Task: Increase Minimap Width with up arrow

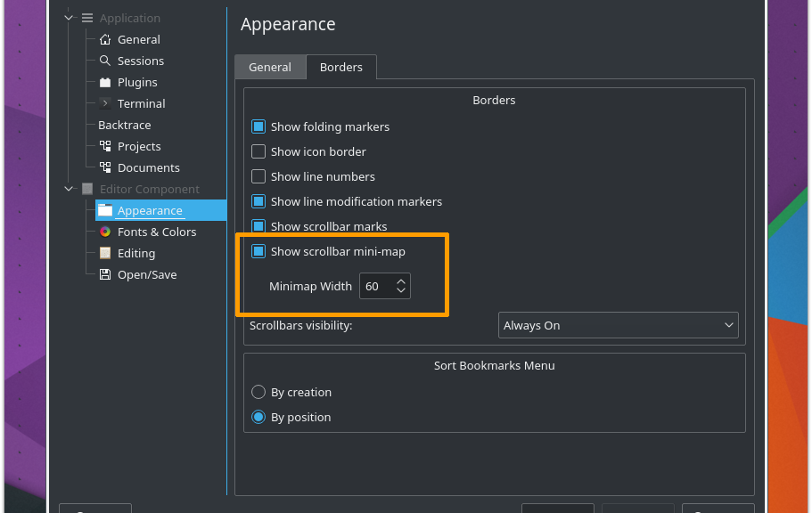Action: (401, 281)
